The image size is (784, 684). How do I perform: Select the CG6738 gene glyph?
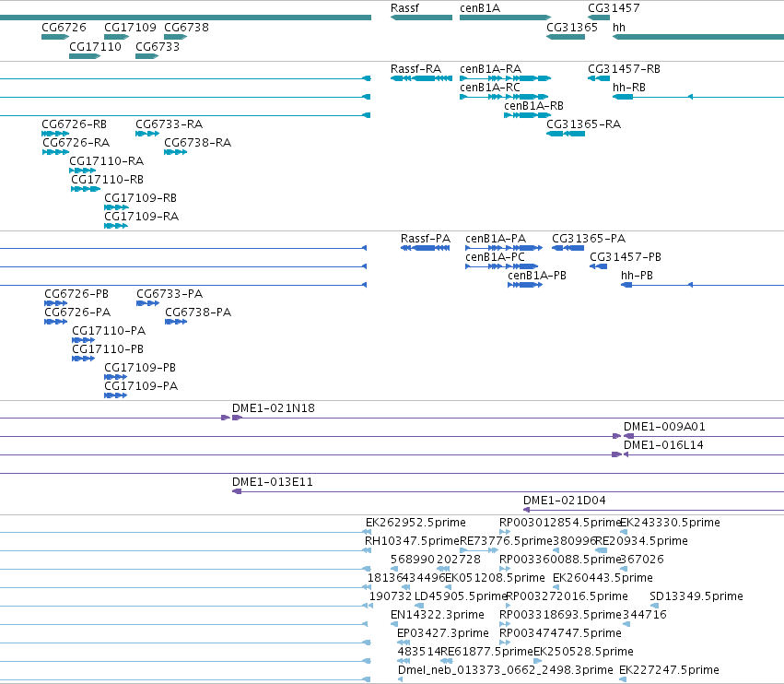pos(175,37)
